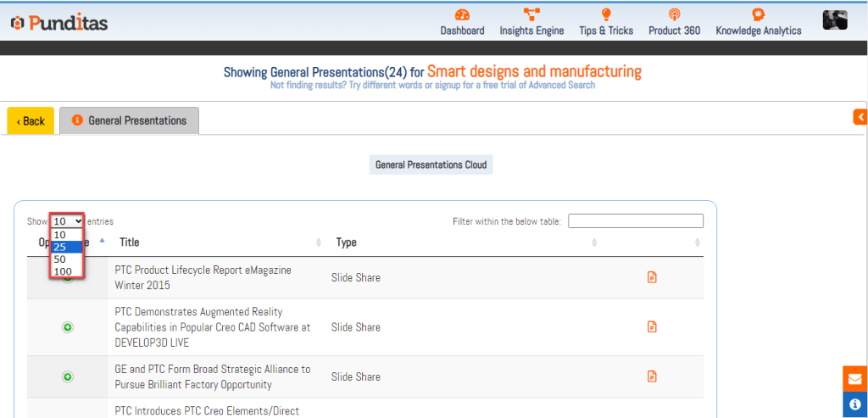Click the Knowledge Analytics head icon
868x418 pixels.
pos(758,14)
